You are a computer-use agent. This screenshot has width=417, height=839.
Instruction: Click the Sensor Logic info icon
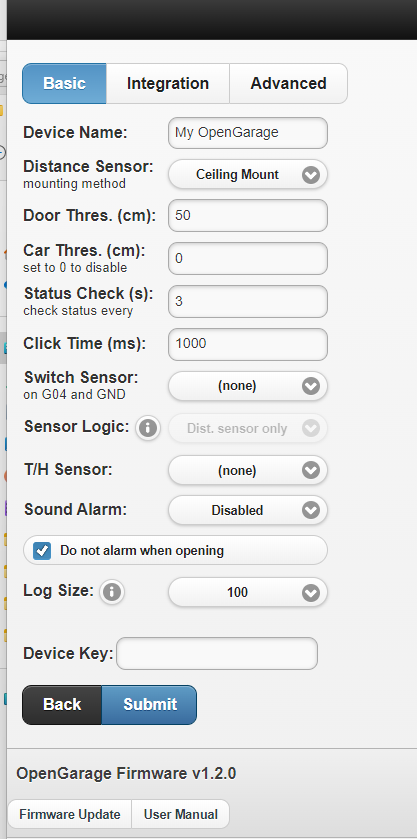(148, 428)
